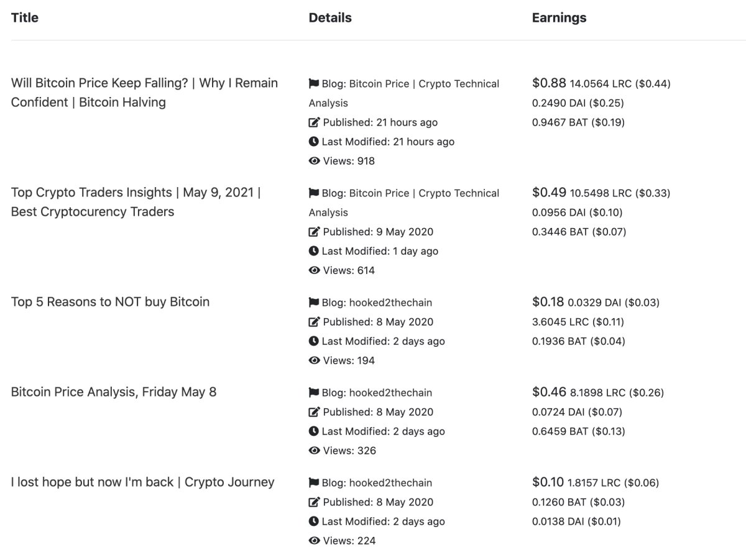Open the 'I lost hope but now I'm back' post
The image size is (746, 560).
[142, 482]
